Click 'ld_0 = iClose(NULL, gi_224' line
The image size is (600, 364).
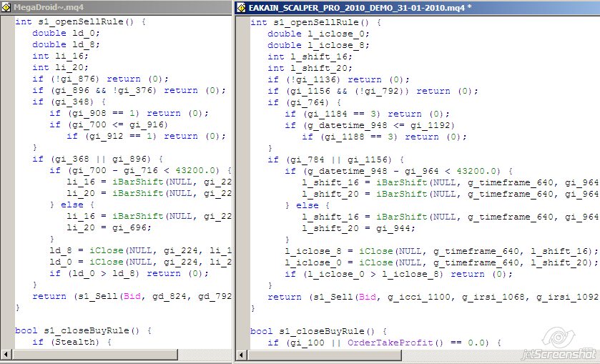pos(140,262)
